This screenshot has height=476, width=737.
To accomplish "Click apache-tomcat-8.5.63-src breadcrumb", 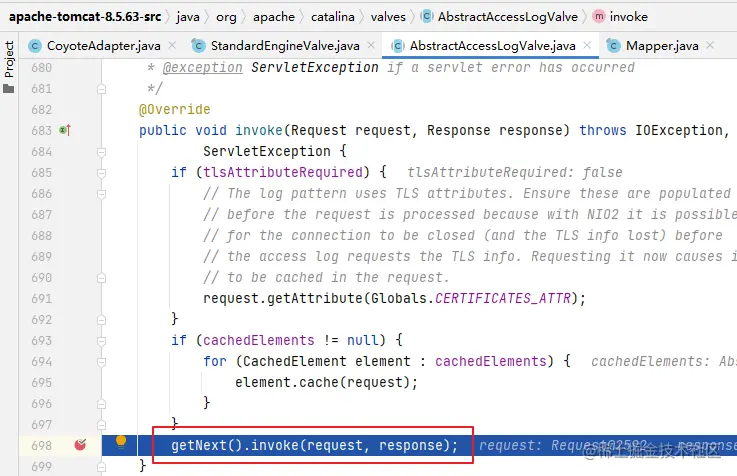I will pyautogui.click(x=85, y=17).
